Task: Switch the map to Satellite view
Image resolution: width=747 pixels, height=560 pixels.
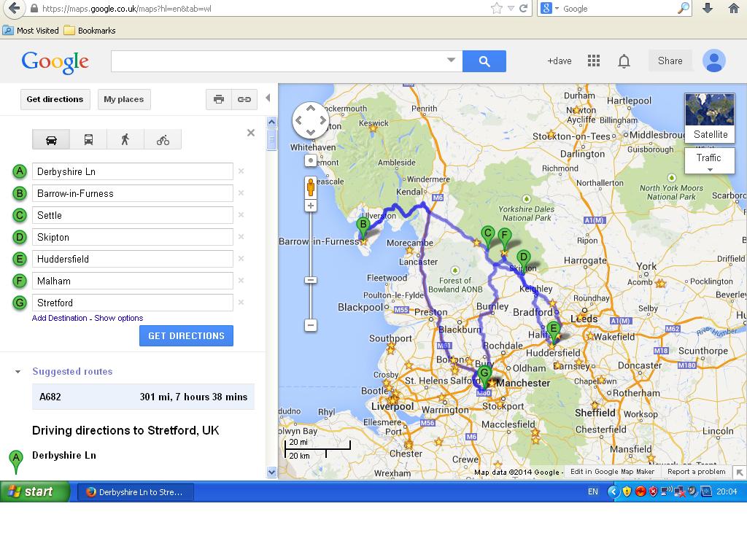Action: click(710, 118)
